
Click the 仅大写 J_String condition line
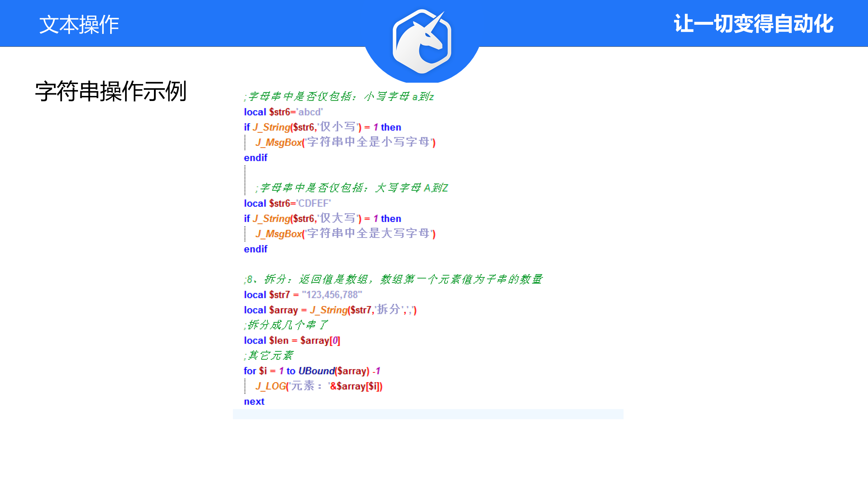pos(322,219)
